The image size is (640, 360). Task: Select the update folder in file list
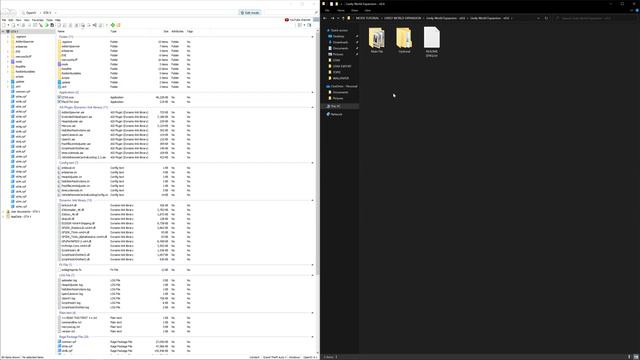click(66, 82)
